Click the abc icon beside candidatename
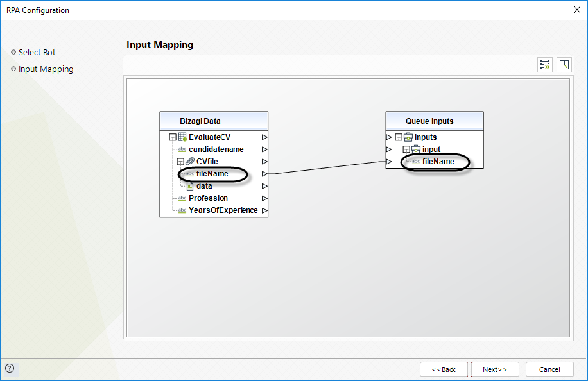 tap(182, 149)
